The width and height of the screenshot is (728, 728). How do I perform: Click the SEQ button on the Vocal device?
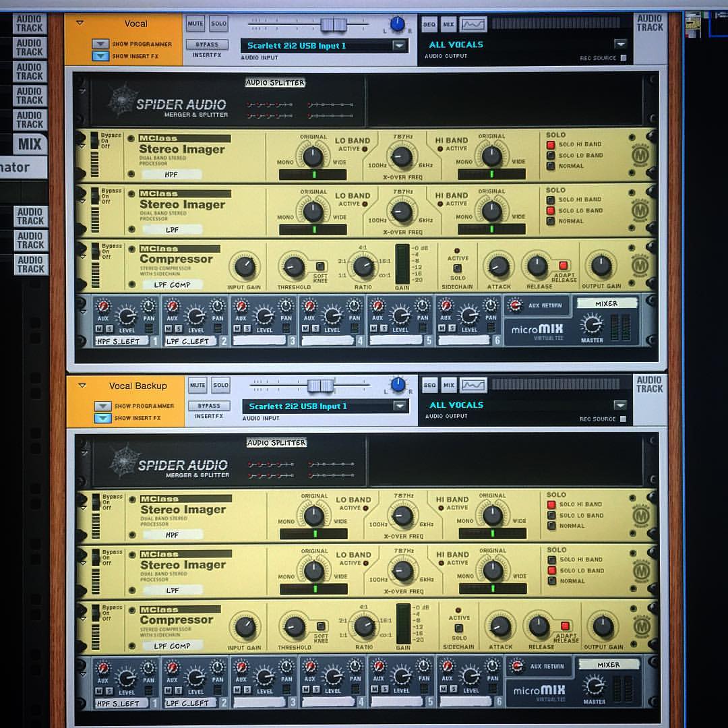pyautogui.click(x=429, y=25)
